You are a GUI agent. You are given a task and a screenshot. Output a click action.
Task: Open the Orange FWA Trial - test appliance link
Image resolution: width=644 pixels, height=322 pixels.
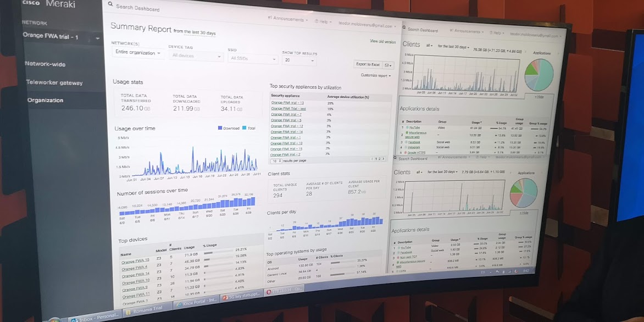pyautogui.click(x=288, y=108)
